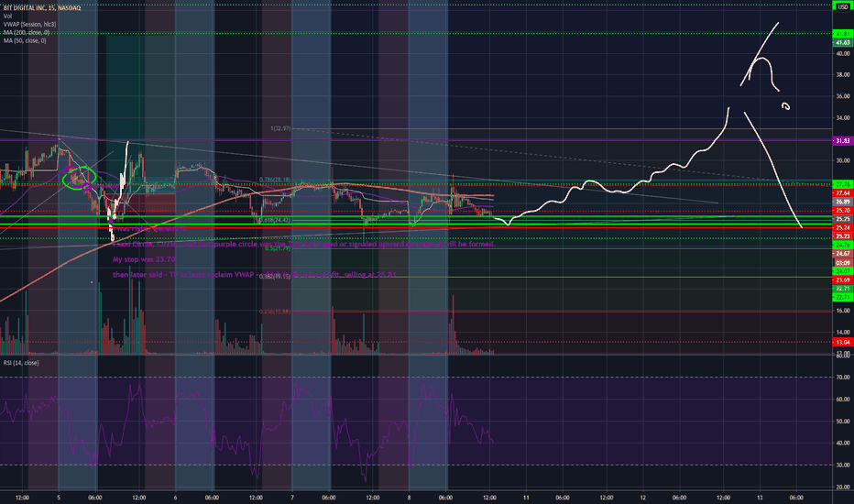Click date label 13 on time axis
This screenshot has height=504, width=854.
(760, 498)
